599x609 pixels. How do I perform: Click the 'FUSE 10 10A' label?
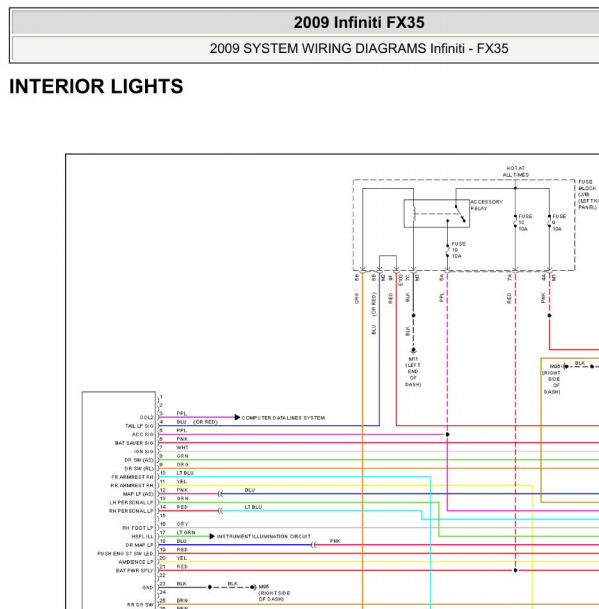pyautogui.click(x=525, y=223)
